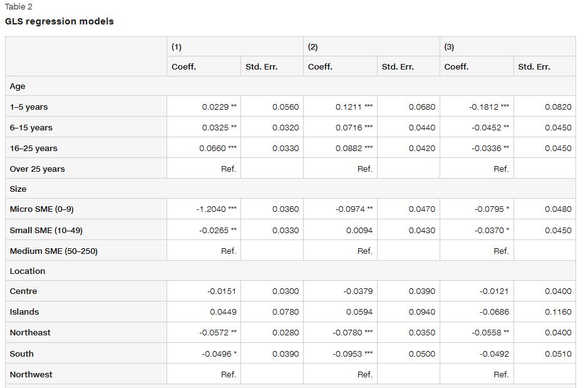
Task: Click the coefficient value 0.0716 ***
Action: (x=354, y=128)
